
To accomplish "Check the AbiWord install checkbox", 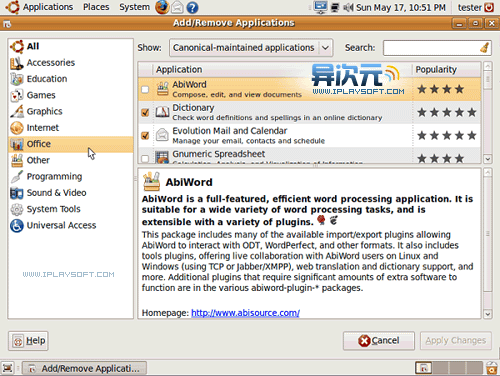I will (145, 89).
